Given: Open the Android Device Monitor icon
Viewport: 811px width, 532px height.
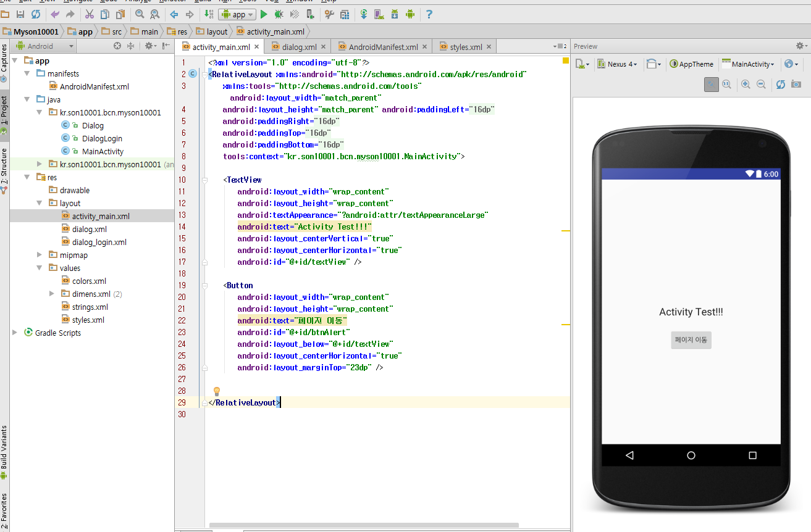Looking at the screenshot, I should point(410,14).
